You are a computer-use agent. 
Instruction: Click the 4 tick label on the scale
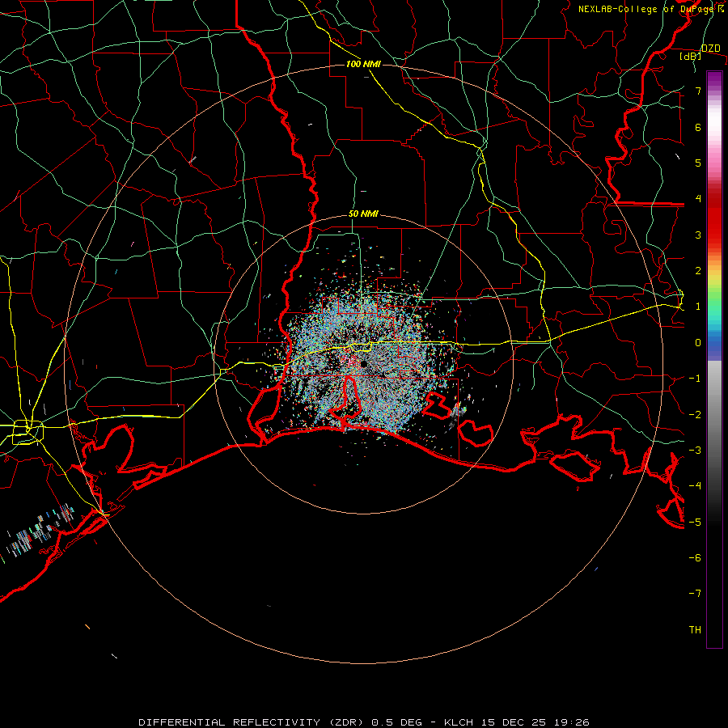pos(698,199)
